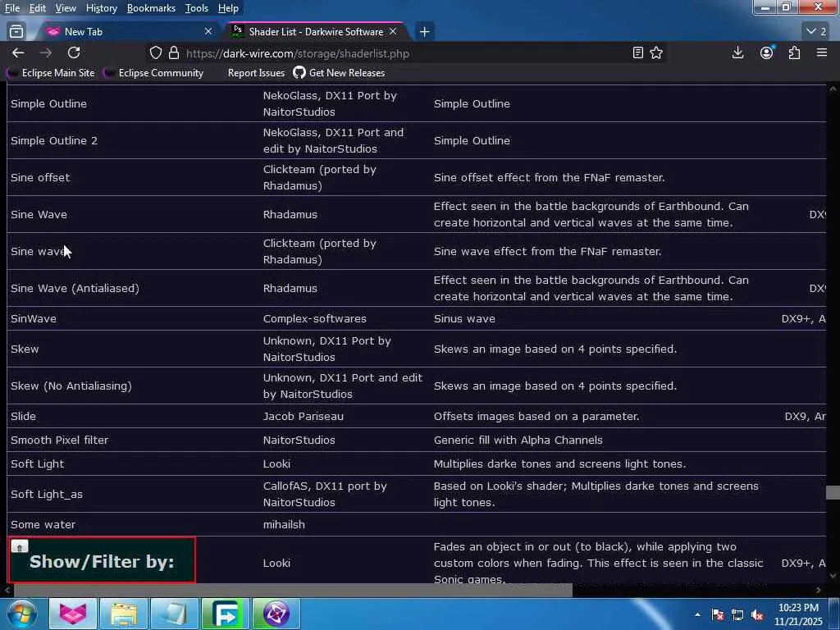Open the Eclipse Main Site bookmark
The height and width of the screenshot is (630, 840).
coord(52,73)
